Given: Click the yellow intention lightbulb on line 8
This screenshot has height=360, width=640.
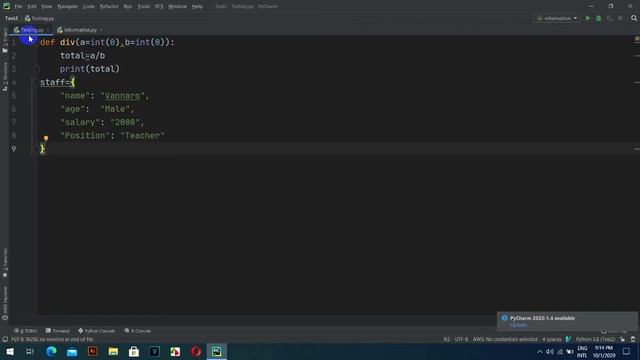Looking at the screenshot, I should [x=46, y=138].
